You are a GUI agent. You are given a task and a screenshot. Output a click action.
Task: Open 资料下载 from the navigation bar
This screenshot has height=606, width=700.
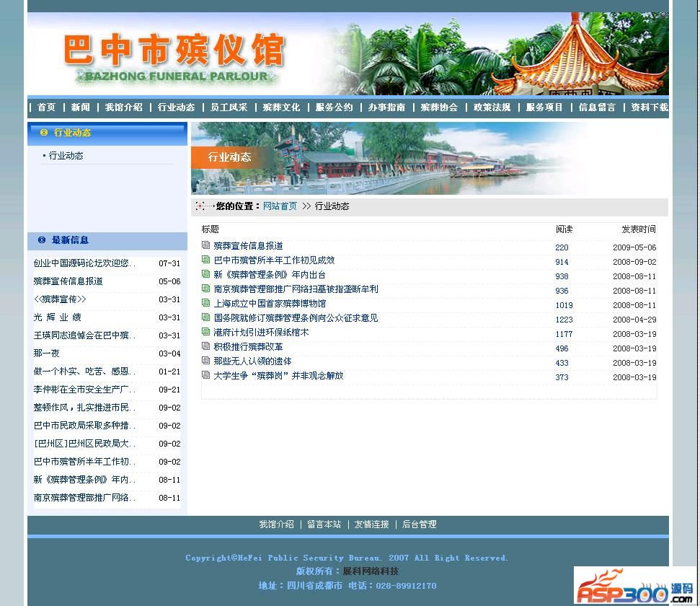coord(649,107)
